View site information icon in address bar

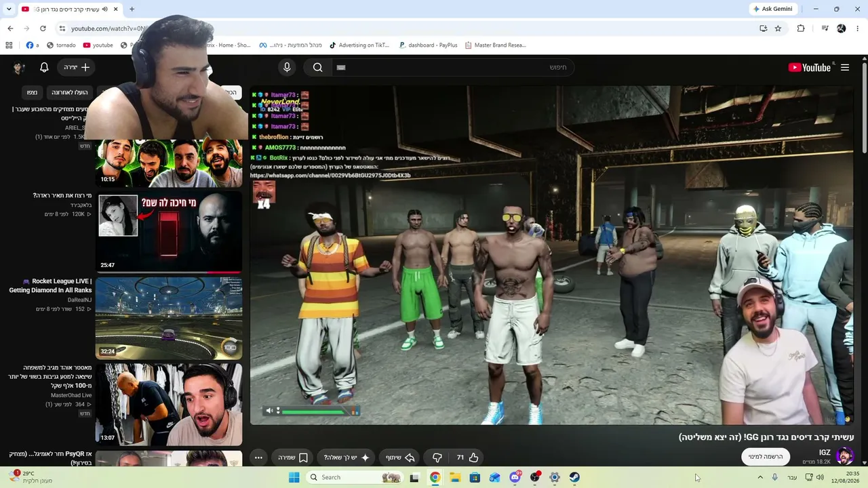(62, 28)
